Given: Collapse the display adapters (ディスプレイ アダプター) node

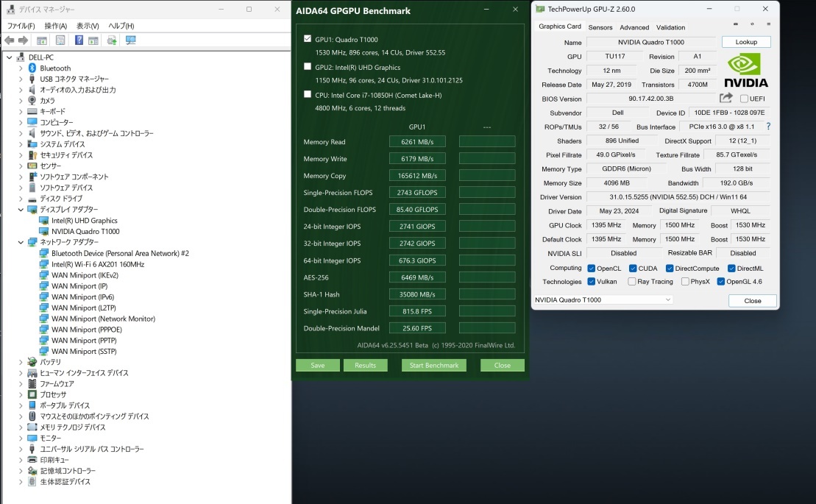Looking at the screenshot, I should pyautogui.click(x=21, y=210).
